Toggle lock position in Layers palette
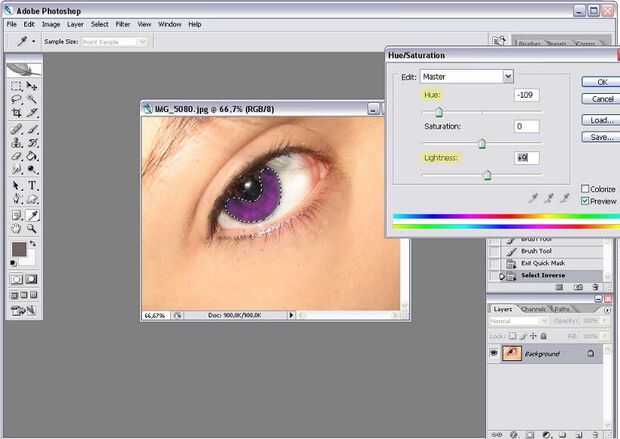This screenshot has width=620, height=439. pyautogui.click(x=533, y=336)
